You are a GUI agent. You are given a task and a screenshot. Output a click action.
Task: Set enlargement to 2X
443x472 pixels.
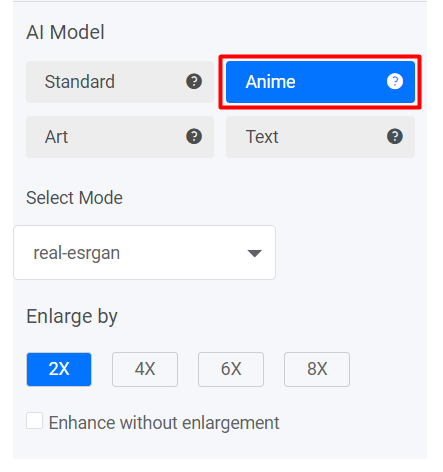[x=59, y=369]
